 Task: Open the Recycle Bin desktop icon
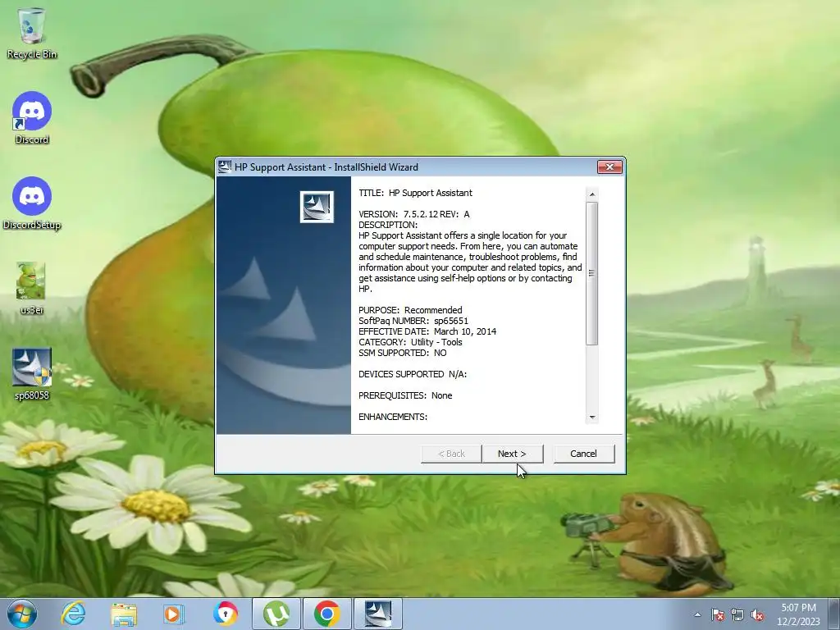pyautogui.click(x=32, y=33)
